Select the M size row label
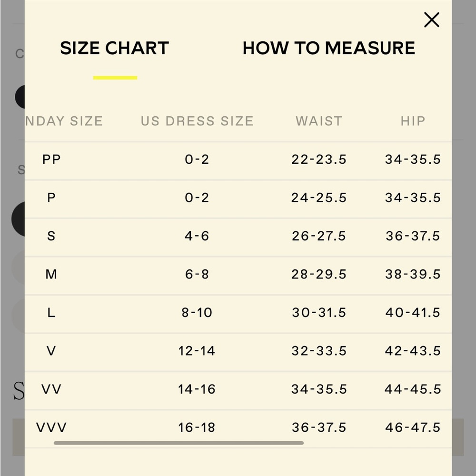The height and width of the screenshot is (476, 476). (51, 274)
